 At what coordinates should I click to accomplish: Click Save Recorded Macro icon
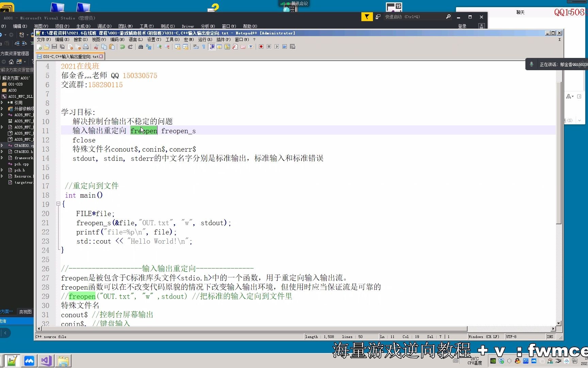pos(293,47)
